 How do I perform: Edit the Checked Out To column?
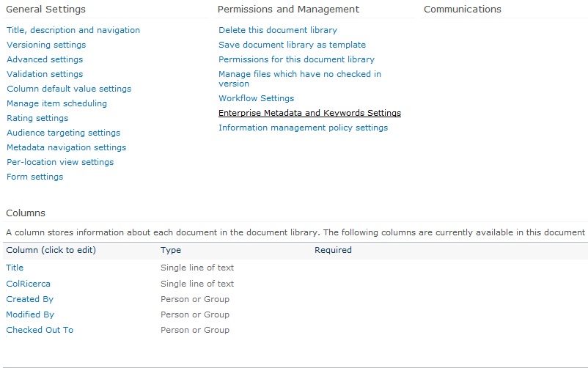pyautogui.click(x=40, y=330)
